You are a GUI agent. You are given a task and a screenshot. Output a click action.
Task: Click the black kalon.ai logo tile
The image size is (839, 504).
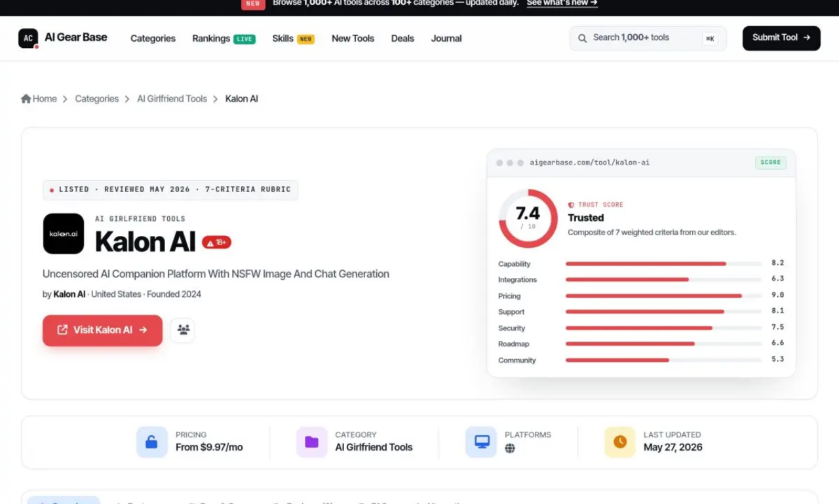click(x=64, y=233)
